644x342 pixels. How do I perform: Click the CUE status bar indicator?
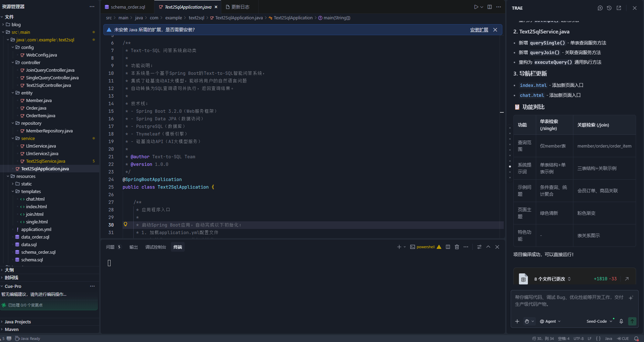coord(623,339)
